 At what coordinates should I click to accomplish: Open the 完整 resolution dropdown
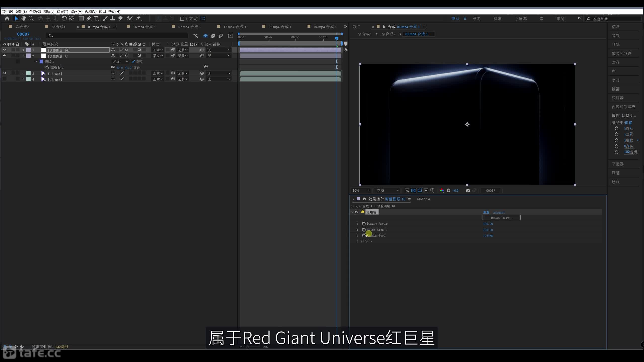387,191
